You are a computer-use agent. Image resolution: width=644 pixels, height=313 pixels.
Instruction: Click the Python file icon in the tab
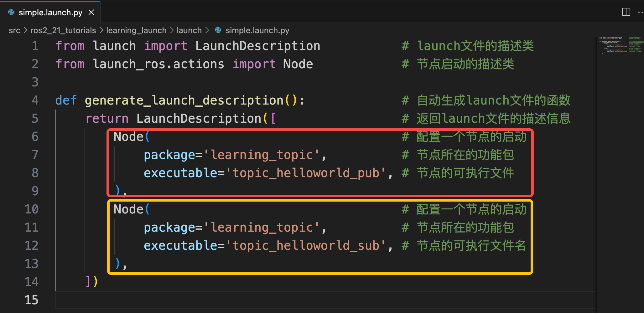click(11, 12)
